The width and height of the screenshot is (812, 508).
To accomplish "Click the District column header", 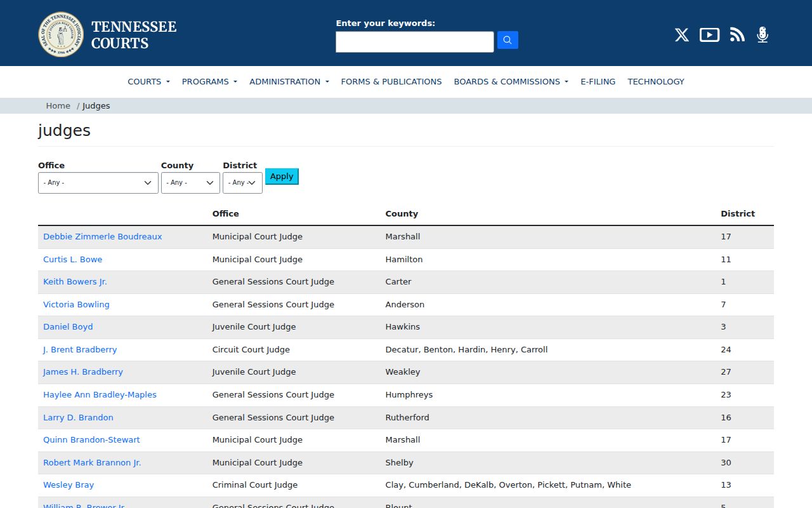I will [738, 214].
